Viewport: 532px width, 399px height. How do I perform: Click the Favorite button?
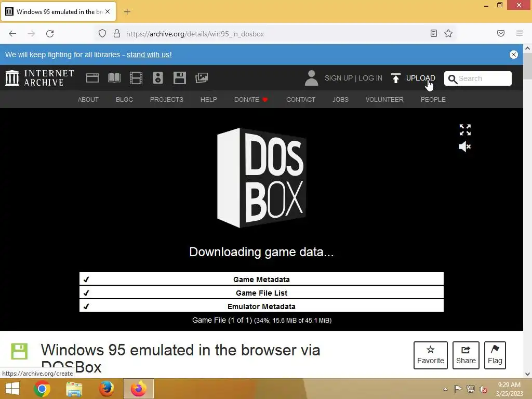click(431, 355)
